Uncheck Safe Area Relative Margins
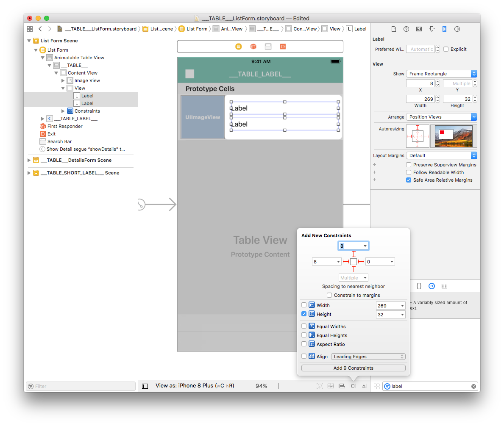Screen dimensions: 504x426 point(409,180)
